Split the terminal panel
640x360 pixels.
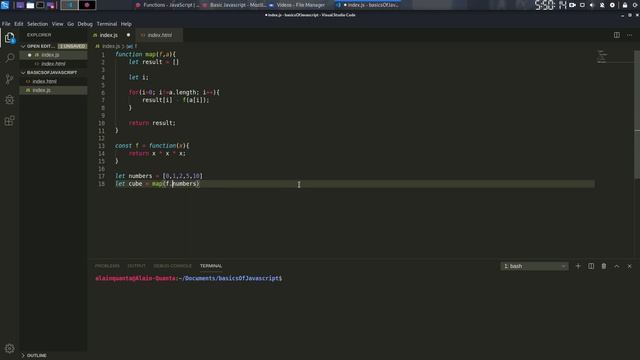[591, 266]
